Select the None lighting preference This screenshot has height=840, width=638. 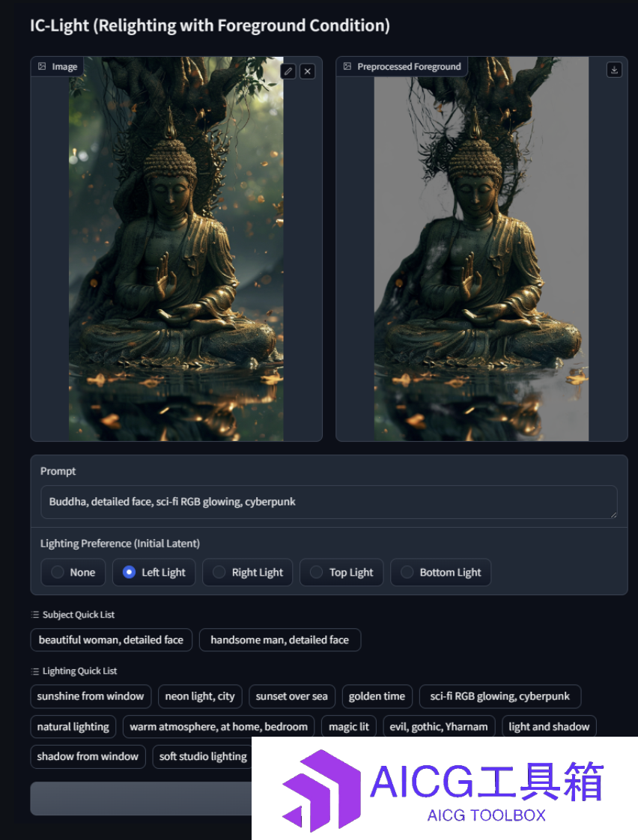coord(73,572)
